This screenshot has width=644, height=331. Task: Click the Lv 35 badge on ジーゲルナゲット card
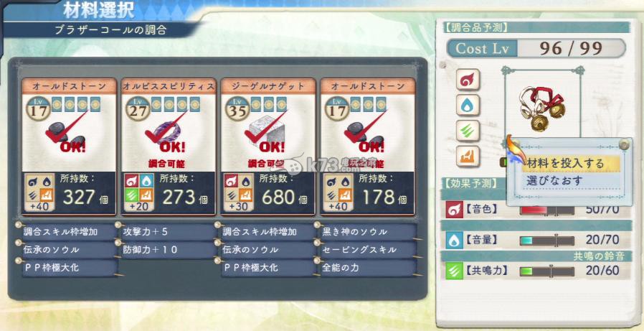237,108
